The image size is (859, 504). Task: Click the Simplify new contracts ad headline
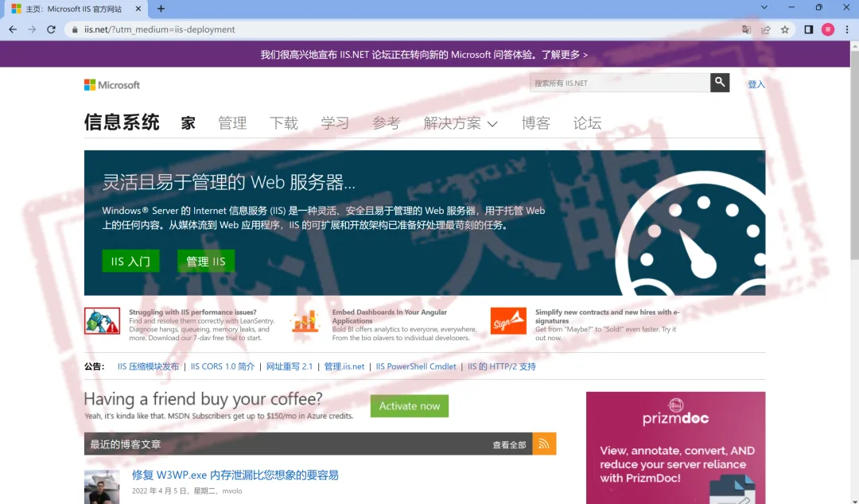click(607, 316)
